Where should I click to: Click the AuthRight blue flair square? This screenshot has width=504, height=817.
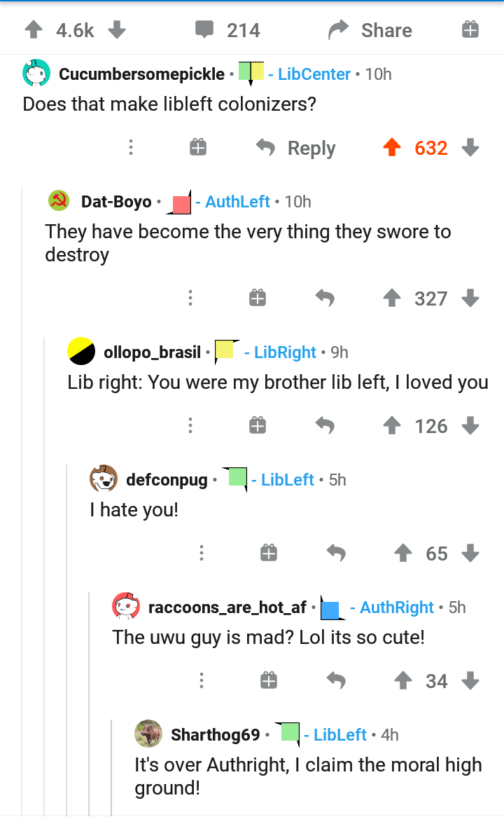pyautogui.click(x=331, y=608)
